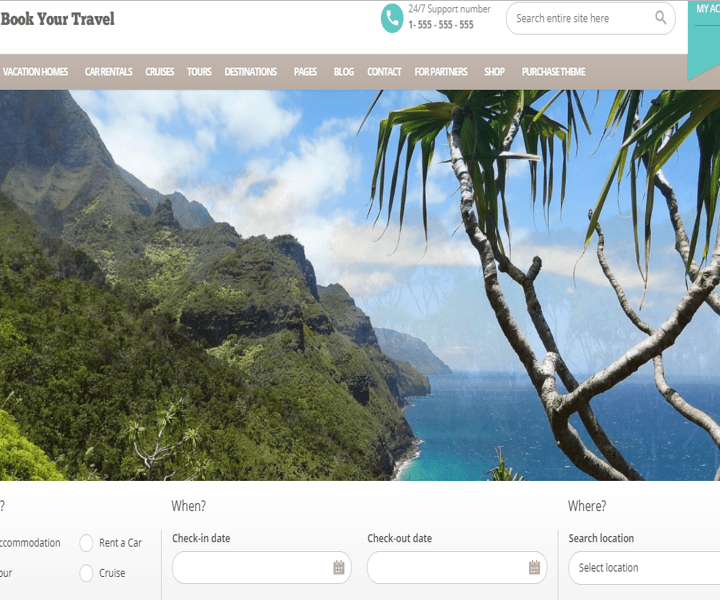This screenshot has width=720, height=600.
Task: Visit the Blog page link
Action: coord(344,72)
